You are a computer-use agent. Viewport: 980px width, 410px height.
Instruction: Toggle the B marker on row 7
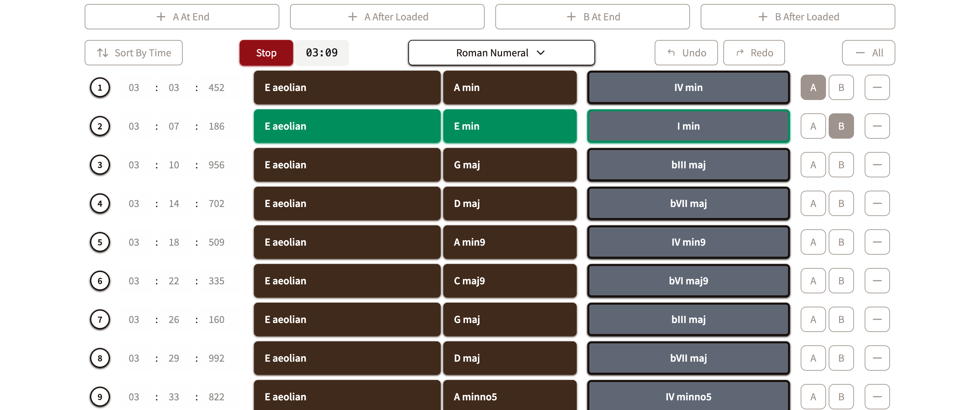[x=842, y=319]
